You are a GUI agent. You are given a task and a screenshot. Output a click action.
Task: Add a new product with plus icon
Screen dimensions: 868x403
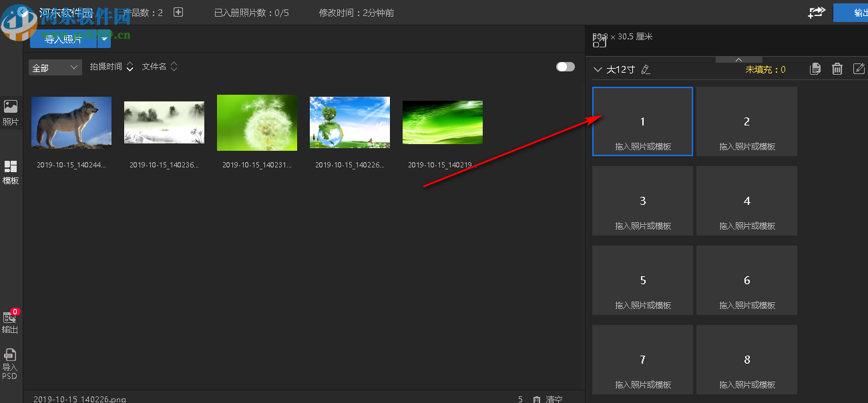pos(178,12)
